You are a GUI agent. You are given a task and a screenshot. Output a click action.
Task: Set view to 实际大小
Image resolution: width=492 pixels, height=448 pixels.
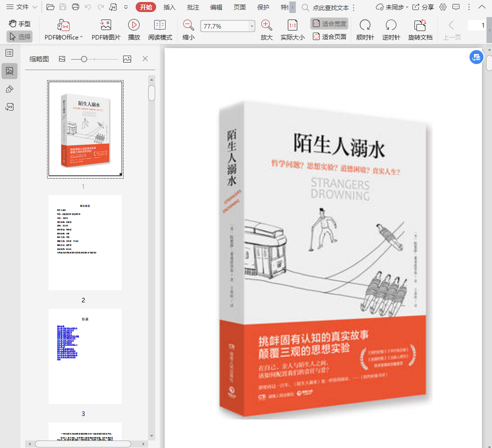(292, 26)
